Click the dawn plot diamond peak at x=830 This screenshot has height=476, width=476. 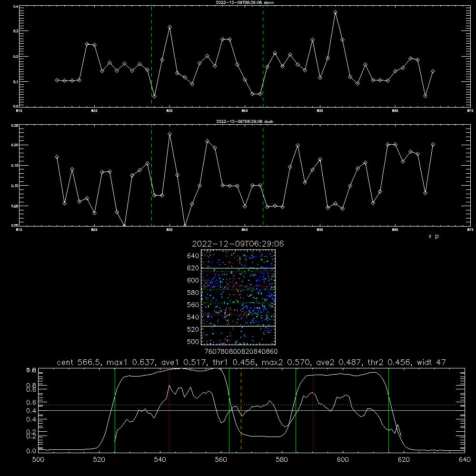tap(170, 27)
